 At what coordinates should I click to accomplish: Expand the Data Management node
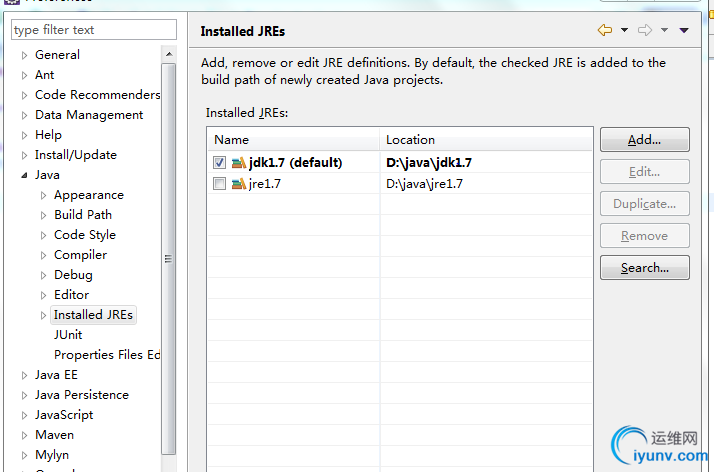[x=24, y=115]
